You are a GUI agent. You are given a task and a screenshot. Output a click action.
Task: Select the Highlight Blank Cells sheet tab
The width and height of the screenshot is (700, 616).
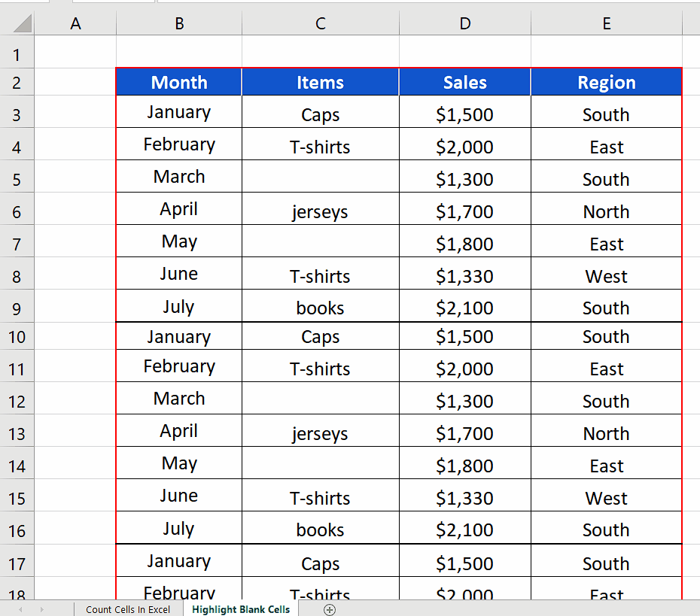(x=240, y=609)
